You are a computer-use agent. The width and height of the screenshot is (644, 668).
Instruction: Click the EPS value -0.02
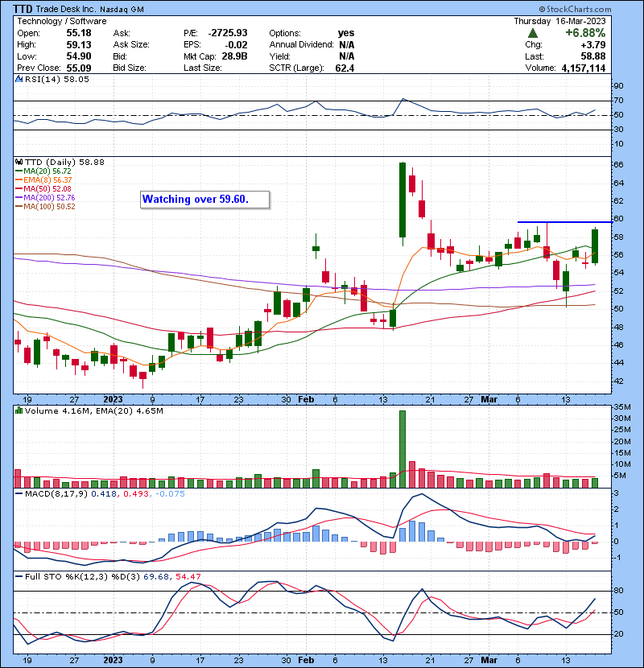point(236,45)
